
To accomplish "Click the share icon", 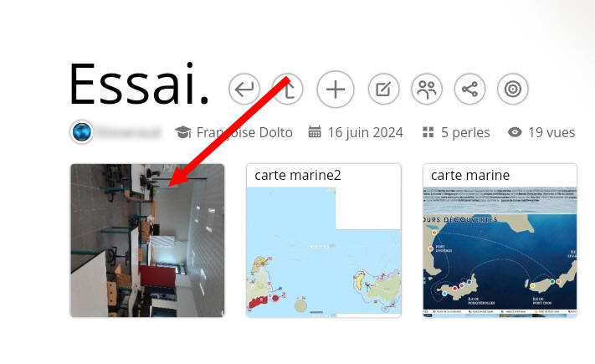I will coord(469,90).
